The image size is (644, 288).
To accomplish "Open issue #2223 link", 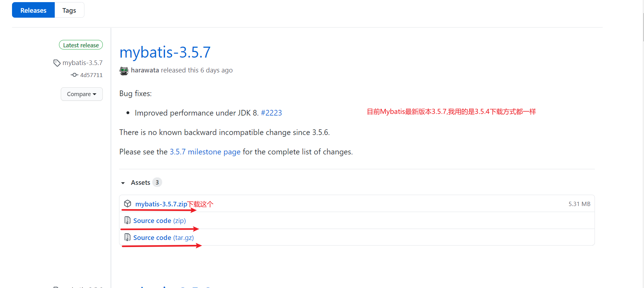I will click(x=271, y=113).
